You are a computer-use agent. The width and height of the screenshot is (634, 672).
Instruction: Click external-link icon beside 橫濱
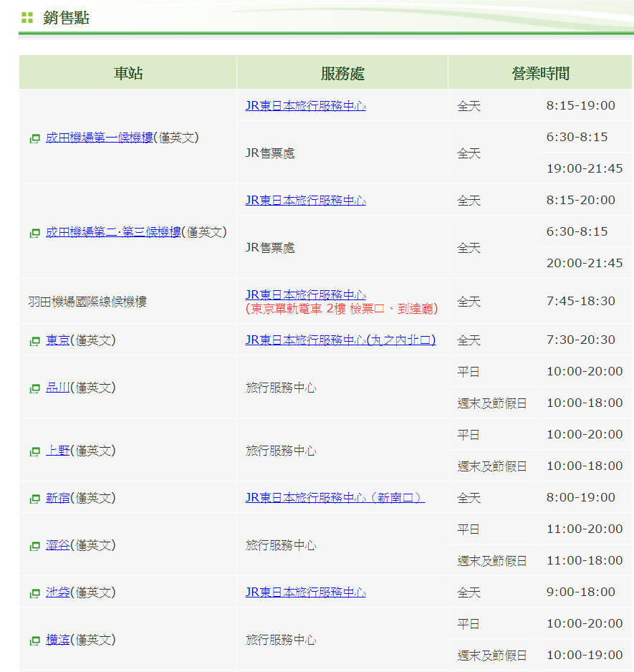34,641
